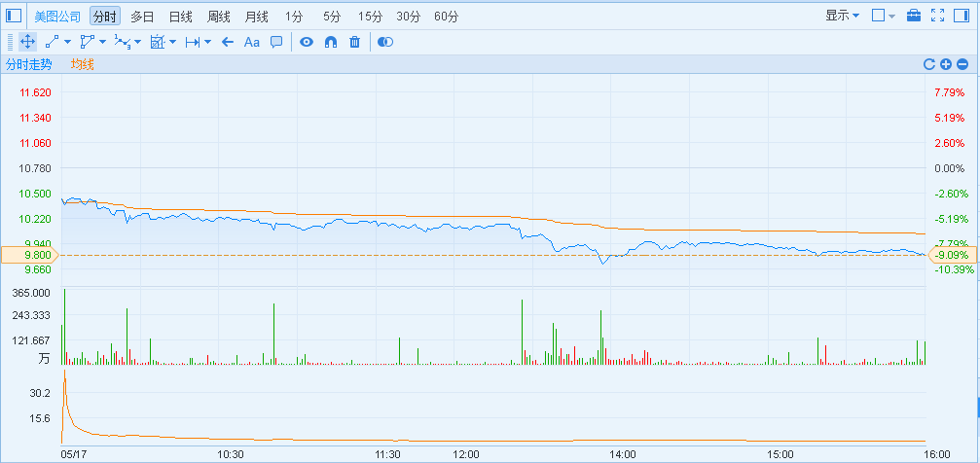Click the -9.09% change marker
The height and width of the screenshot is (463, 980).
click(x=953, y=255)
